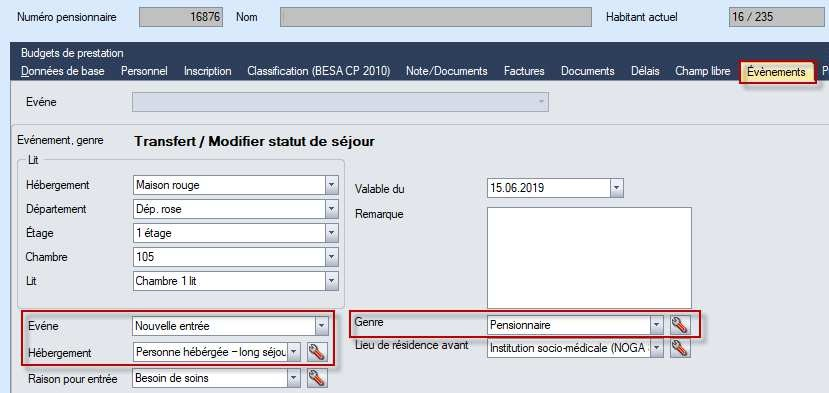This screenshot has width=829, height=393.
Task: Click wrench icon beside Lieu de résidence avant
Action: click(680, 348)
